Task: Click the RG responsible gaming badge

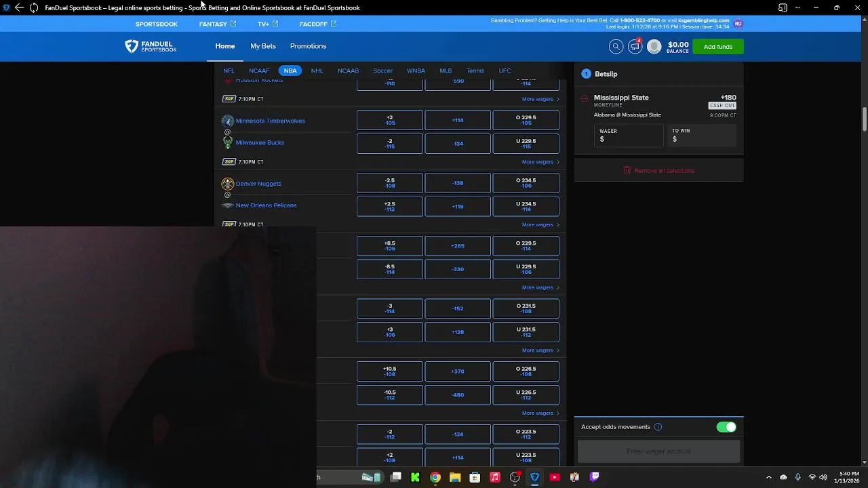Action: coord(738,24)
